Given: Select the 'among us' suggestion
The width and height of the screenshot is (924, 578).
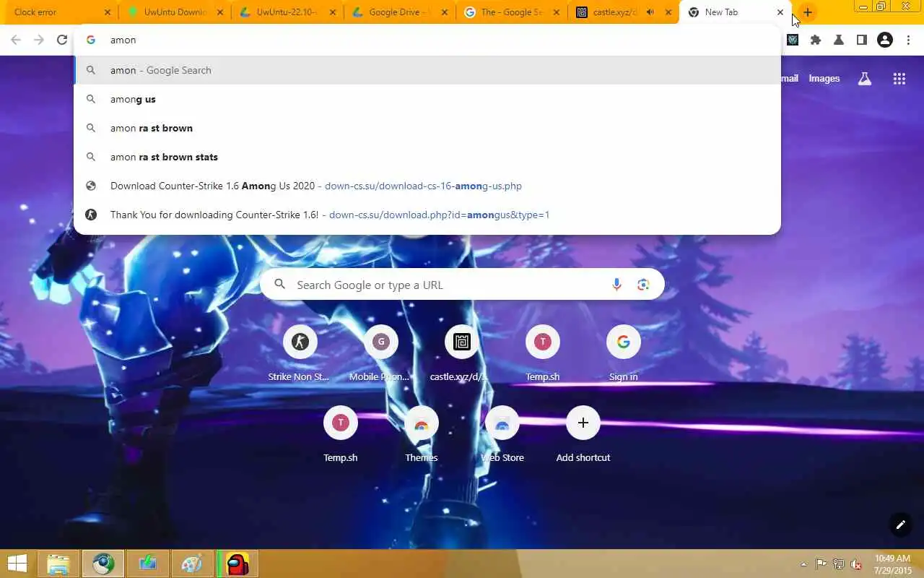Looking at the screenshot, I should pos(427,99).
